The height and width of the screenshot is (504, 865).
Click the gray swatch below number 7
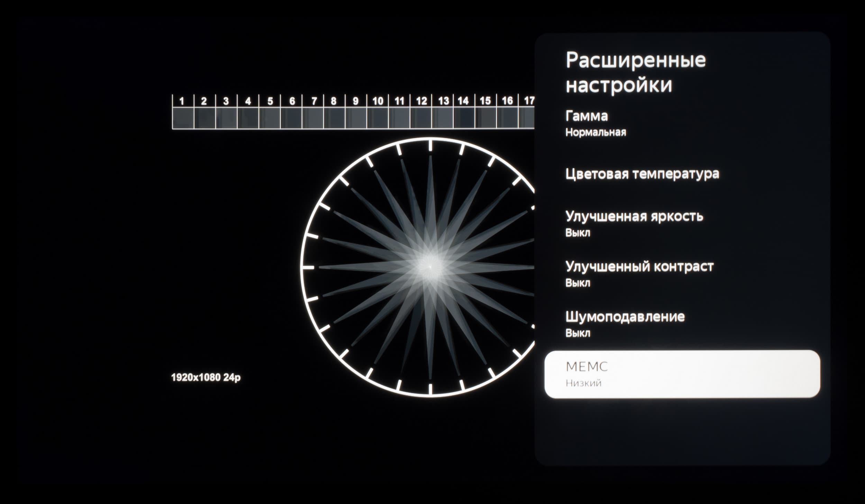click(313, 118)
